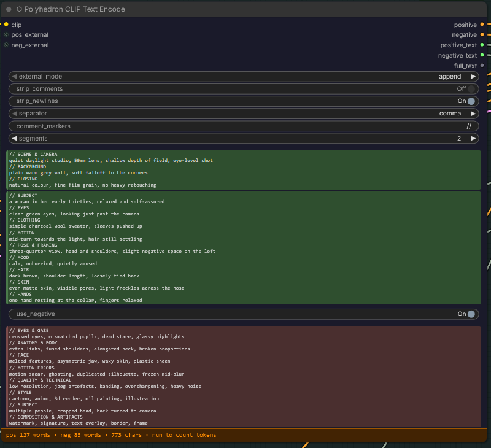
Task: Open separator comma dropdown
Action: [450, 114]
